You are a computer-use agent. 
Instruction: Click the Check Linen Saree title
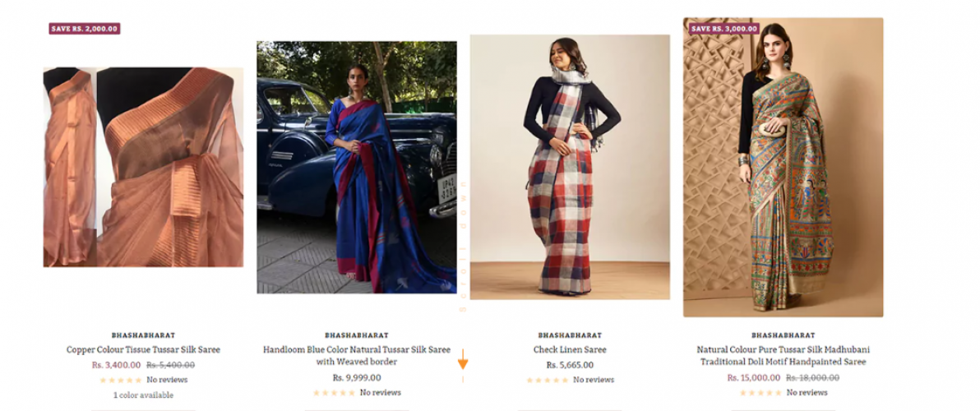570,350
